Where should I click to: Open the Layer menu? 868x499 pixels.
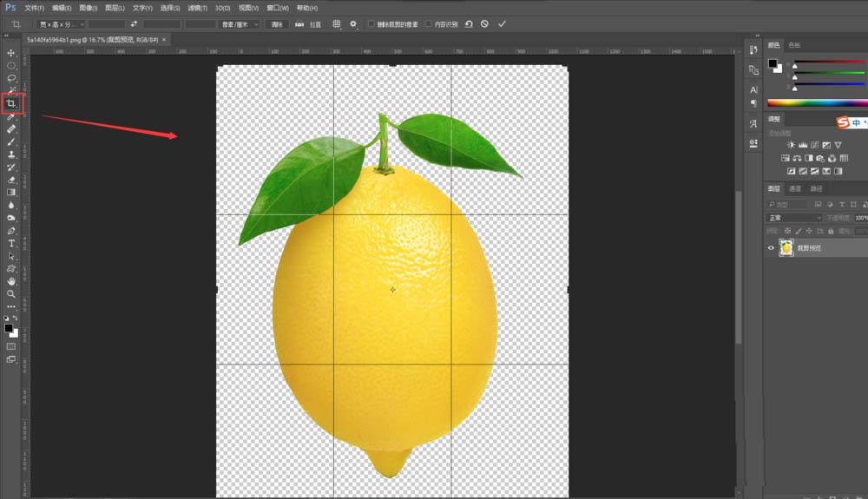point(115,8)
